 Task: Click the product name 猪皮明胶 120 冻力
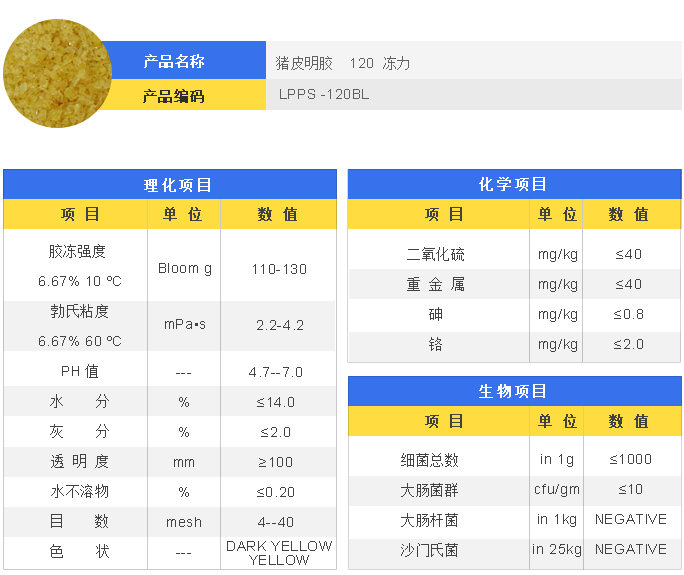[343, 63]
